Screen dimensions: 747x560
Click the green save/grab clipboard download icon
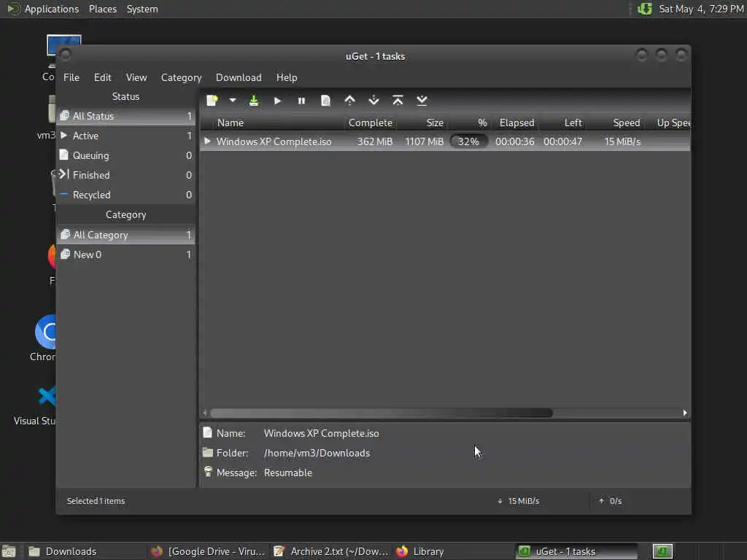pos(253,101)
